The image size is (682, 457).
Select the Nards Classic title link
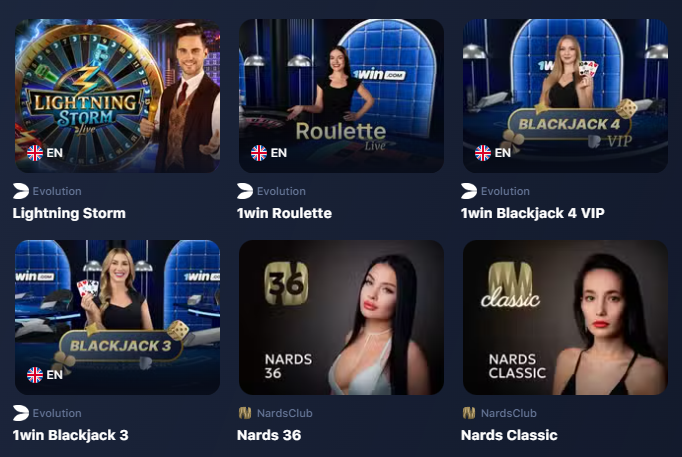[509, 435]
